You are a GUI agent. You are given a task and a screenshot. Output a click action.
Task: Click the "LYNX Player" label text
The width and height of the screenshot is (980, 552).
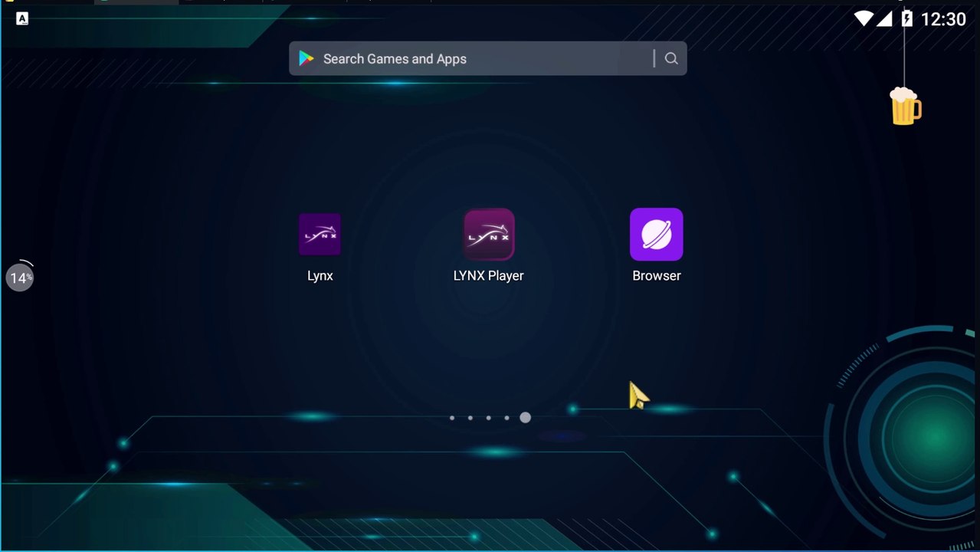point(489,276)
